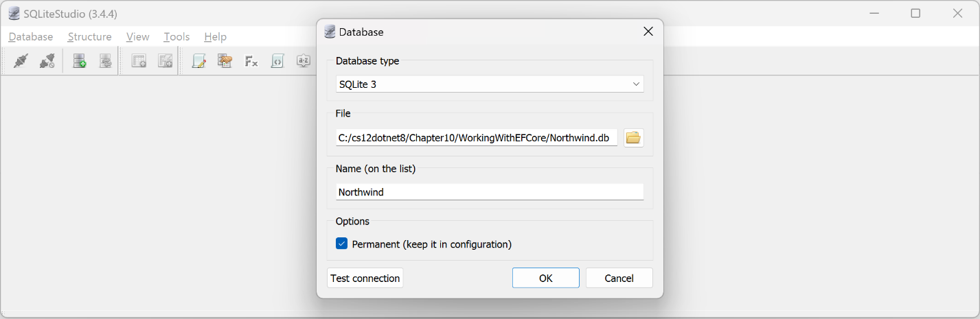
Task: Maximize the SQLiteStudio window
Action: 915,13
